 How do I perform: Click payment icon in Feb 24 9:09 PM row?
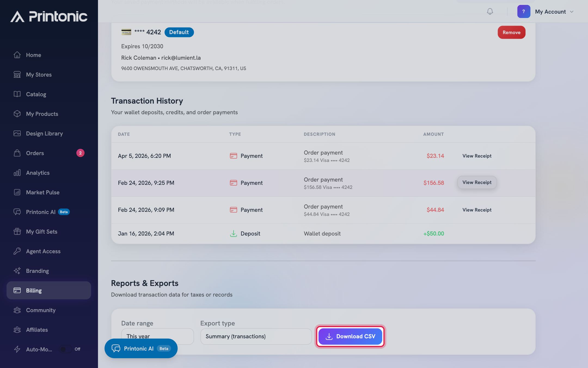pos(233,210)
